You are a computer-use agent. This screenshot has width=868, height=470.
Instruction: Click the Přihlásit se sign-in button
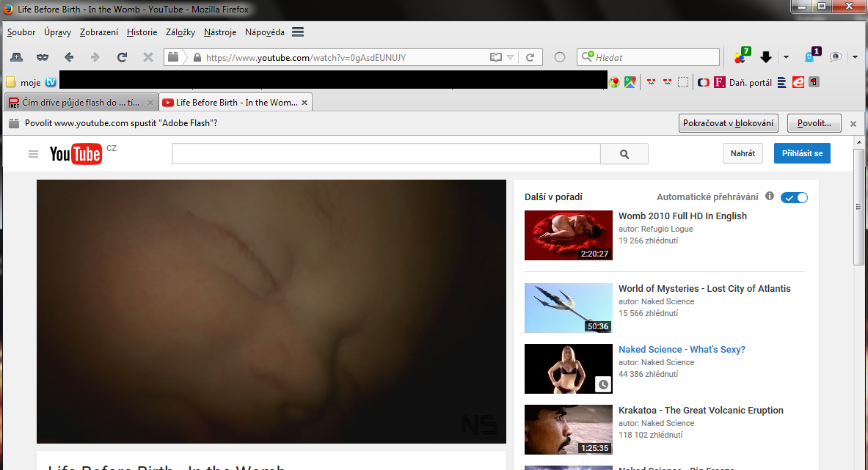click(x=802, y=153)
